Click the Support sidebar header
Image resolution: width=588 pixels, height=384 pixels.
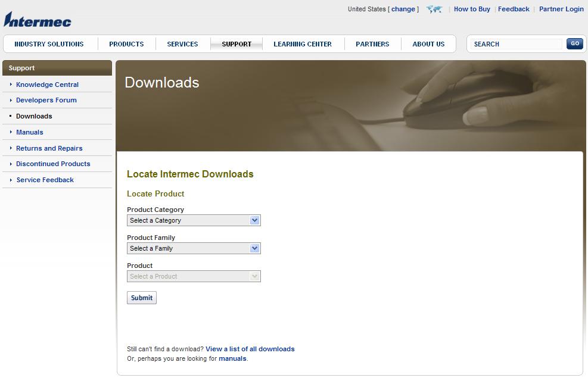[57, 68]
